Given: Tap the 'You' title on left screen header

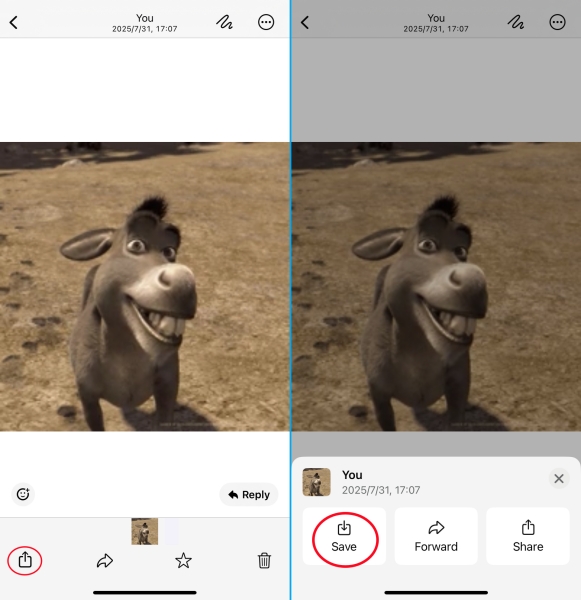Looking at the screenshot, I should click(145, 18).
